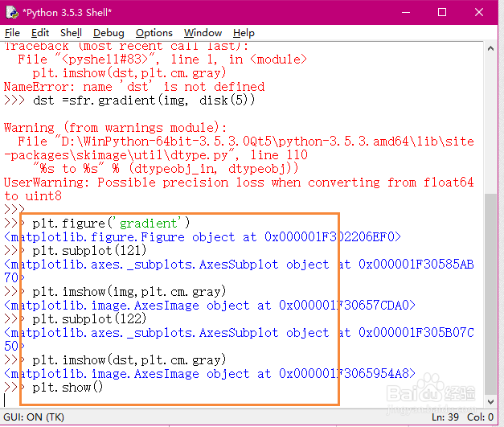Click the AxesImage object output at 0x000001F3065954A8
Viewport: 504px width, 427px height.
(x=210, y=374)
